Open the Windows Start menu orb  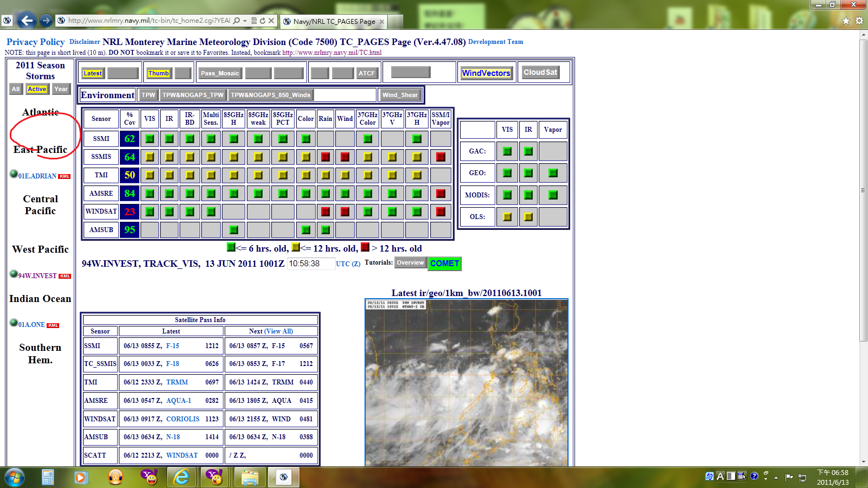click(x=14, y=477)
